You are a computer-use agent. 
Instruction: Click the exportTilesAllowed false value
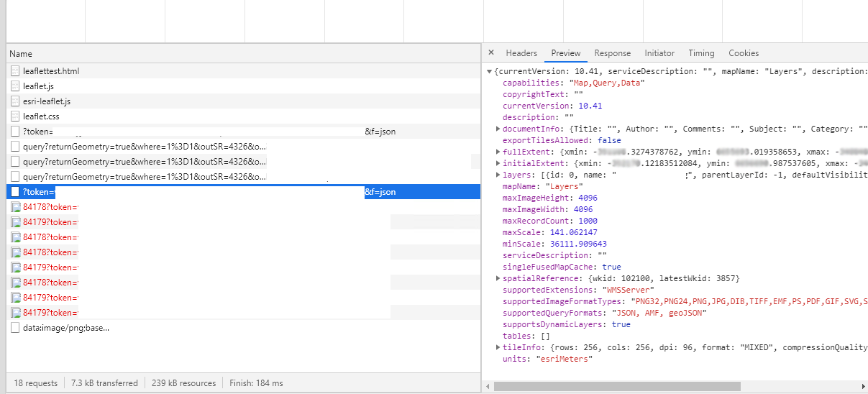[609, 140]
